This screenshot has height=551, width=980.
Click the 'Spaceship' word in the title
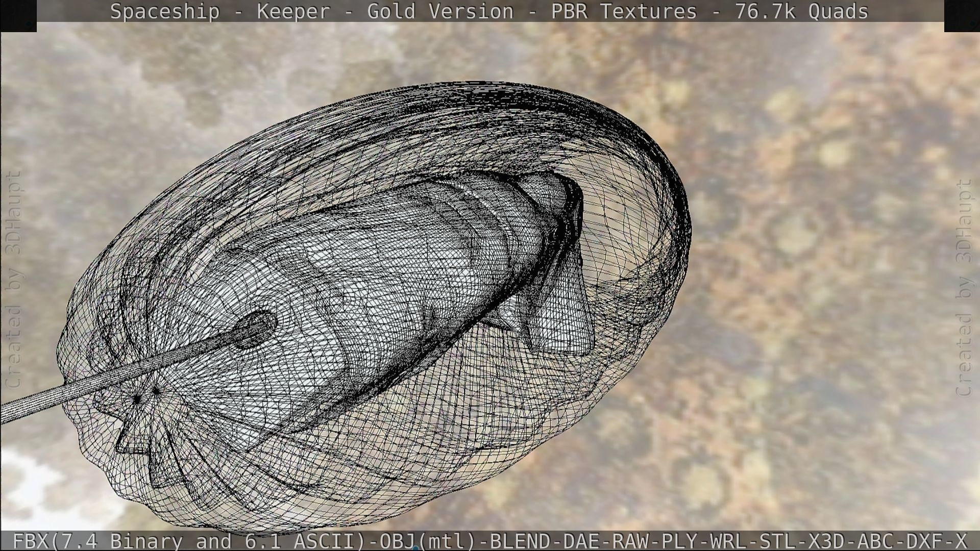(165, 11)
